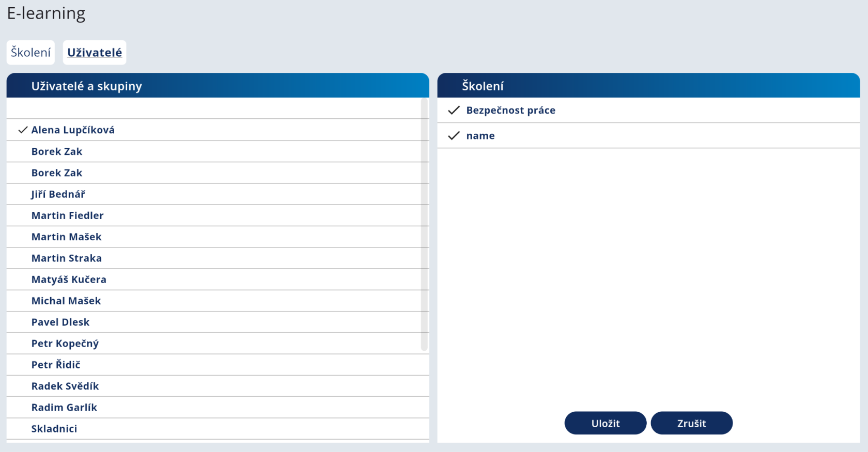The image size is (868, 452).
Task: Pick Matyáš Kučera from the list
Action: [69, 279]
